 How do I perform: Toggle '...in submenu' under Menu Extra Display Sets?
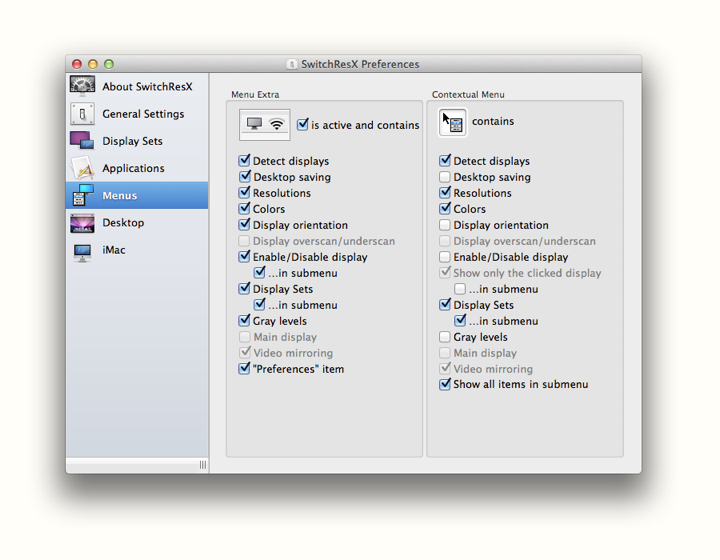[259, 304]
